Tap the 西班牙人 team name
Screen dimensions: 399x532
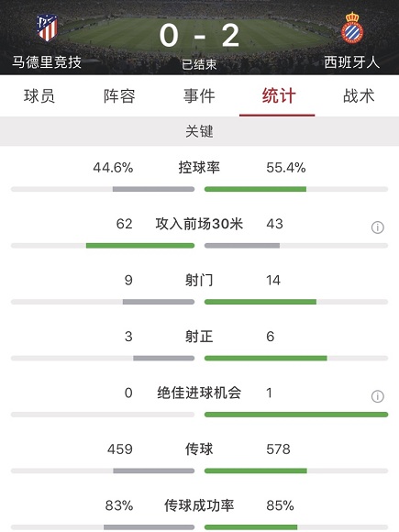[x=352, y=62]
